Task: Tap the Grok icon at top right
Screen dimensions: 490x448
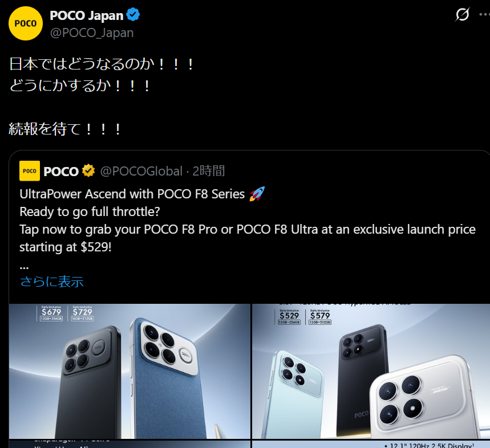Action: pyautogui.click(x=463, y=14)
